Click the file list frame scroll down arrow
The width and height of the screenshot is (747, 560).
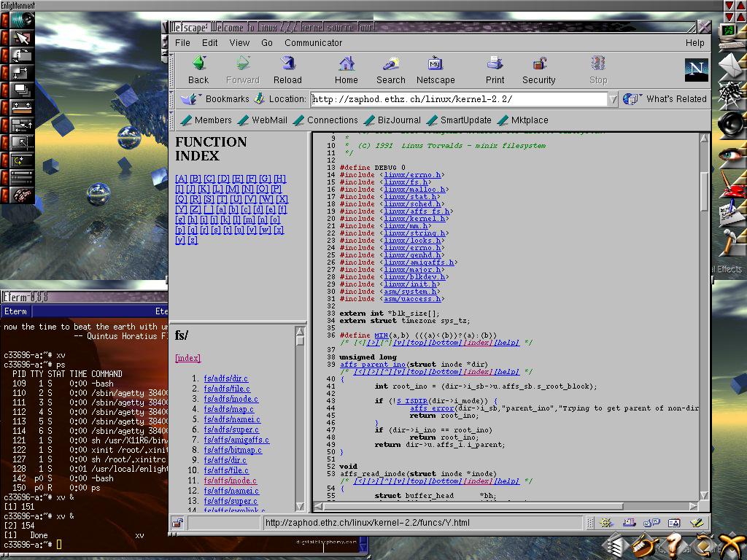[x=300, y=506]
